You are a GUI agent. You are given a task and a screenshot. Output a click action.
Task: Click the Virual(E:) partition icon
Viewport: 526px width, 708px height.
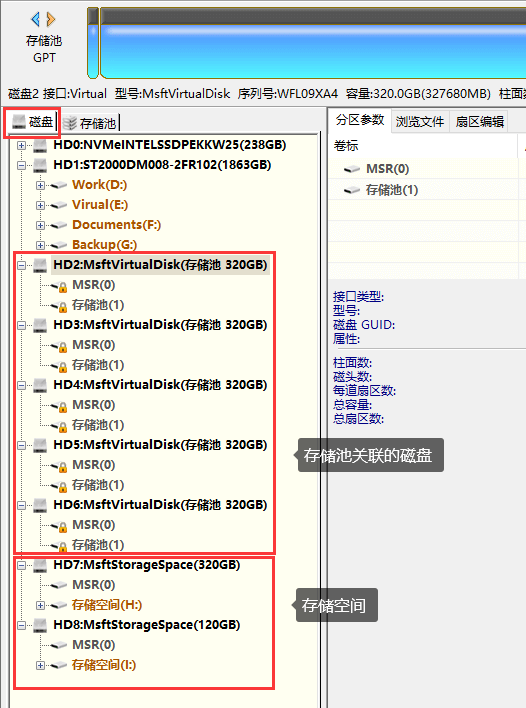click(x=59, y=205)
